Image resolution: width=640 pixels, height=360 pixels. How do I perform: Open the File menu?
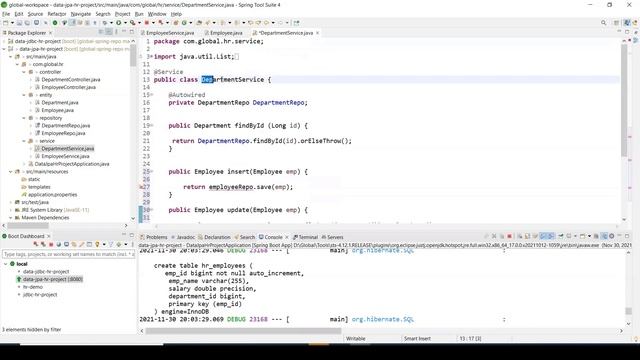click(x=6, y=14)
